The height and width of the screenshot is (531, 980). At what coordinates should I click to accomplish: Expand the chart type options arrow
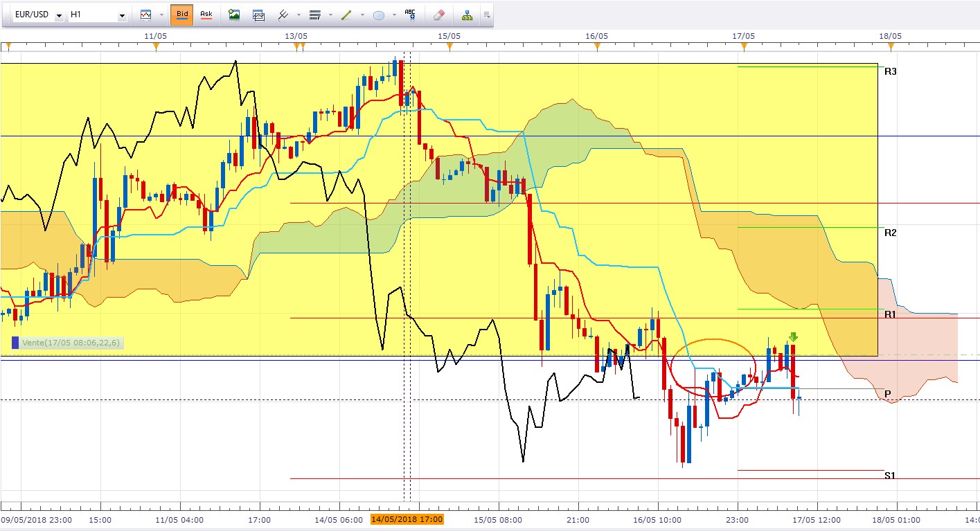point(161,15)
